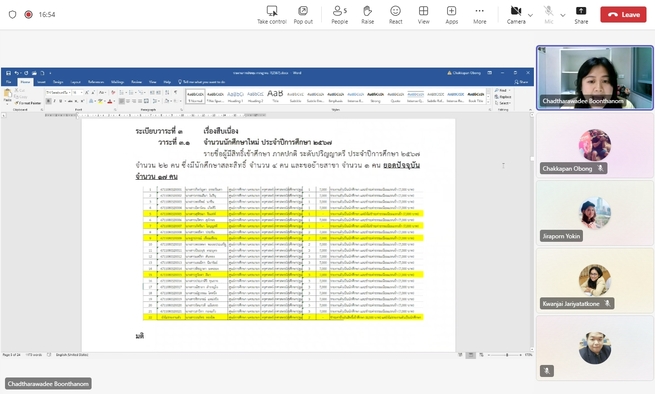
Task: Click Replace in the Editing group
Action: pos(503,97)
